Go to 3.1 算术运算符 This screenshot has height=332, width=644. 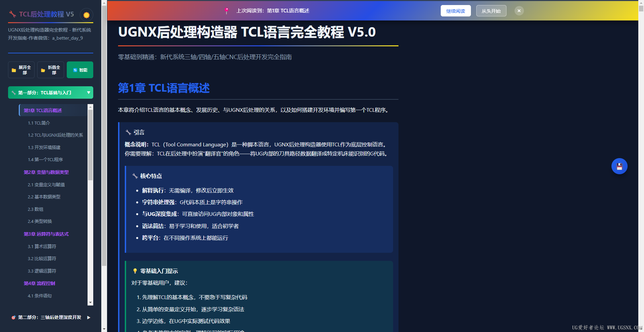tap(42, 246)
